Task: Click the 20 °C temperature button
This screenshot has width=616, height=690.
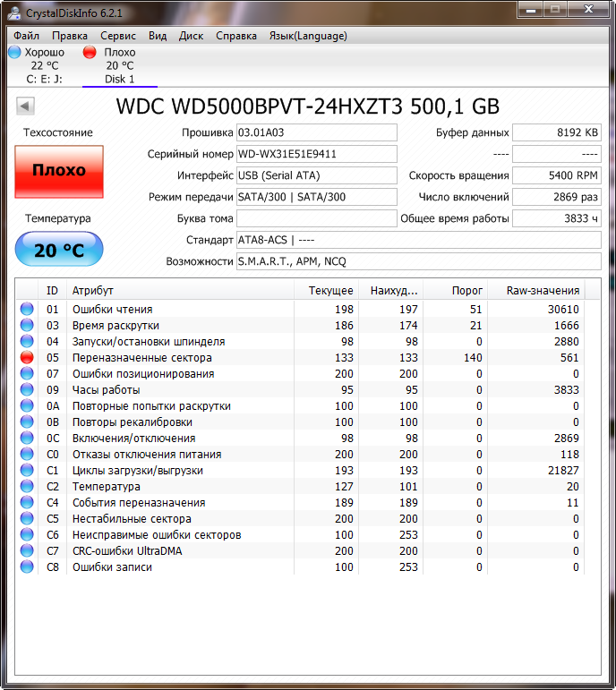Action: point(59,249)
